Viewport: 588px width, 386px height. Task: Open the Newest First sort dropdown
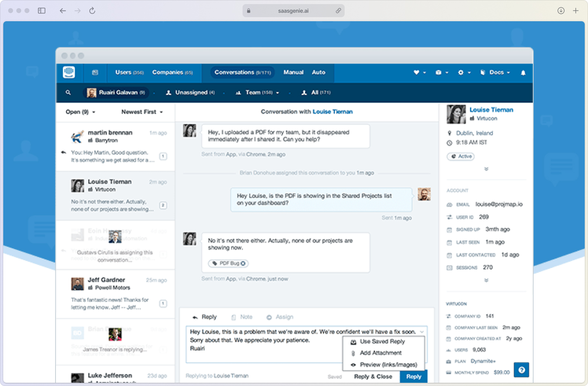pyautogui.click(x=142, y=112)
